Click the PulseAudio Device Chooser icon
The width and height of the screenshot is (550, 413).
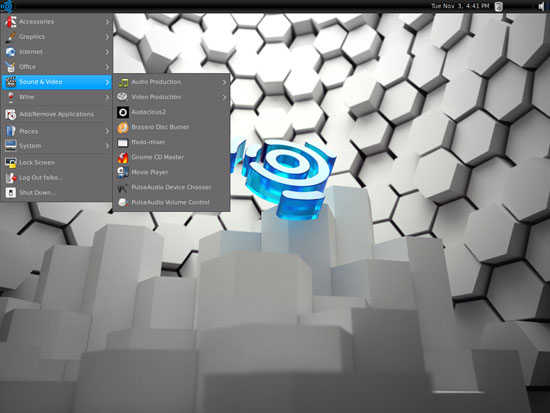pyautogui.click(x=123, y=188)
